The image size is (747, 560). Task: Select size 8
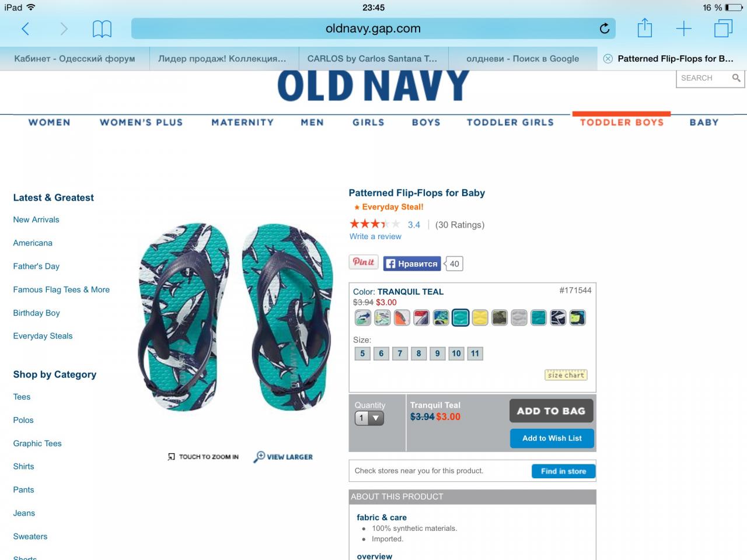pos(418,353)
